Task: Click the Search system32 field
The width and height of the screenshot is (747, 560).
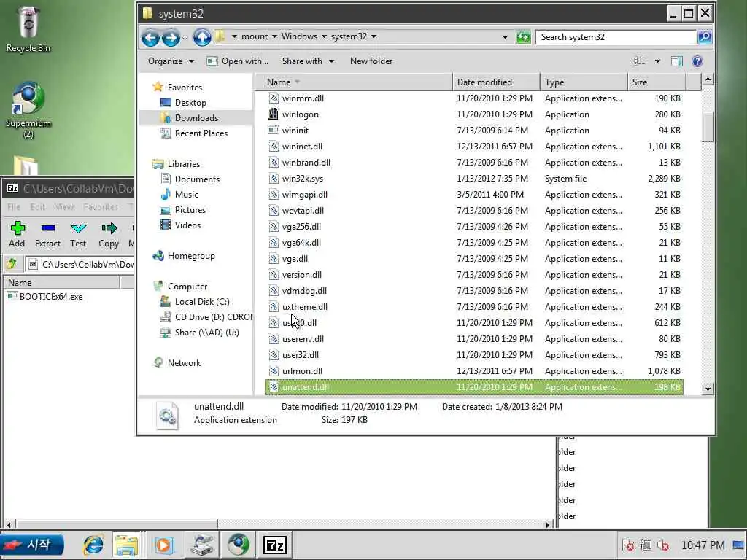Action: tap(616, 36)
